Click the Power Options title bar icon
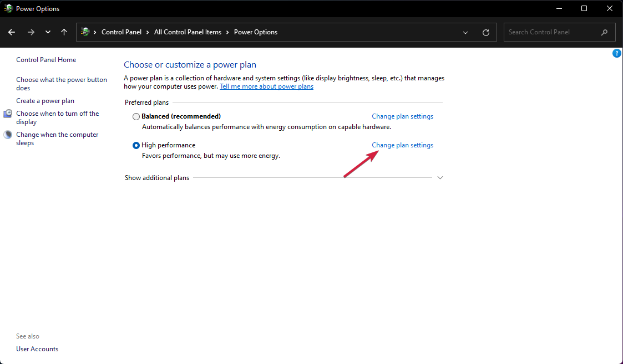 (9, 9)
